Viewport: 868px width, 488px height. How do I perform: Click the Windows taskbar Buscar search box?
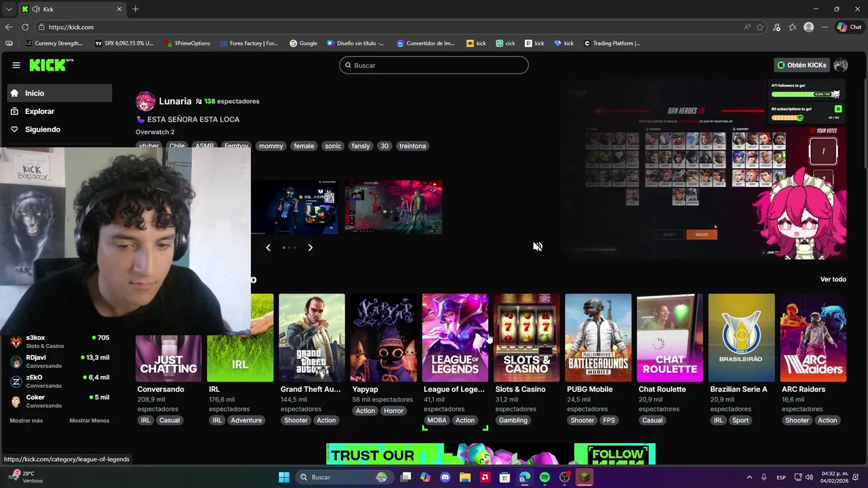[x=344, y=477]
